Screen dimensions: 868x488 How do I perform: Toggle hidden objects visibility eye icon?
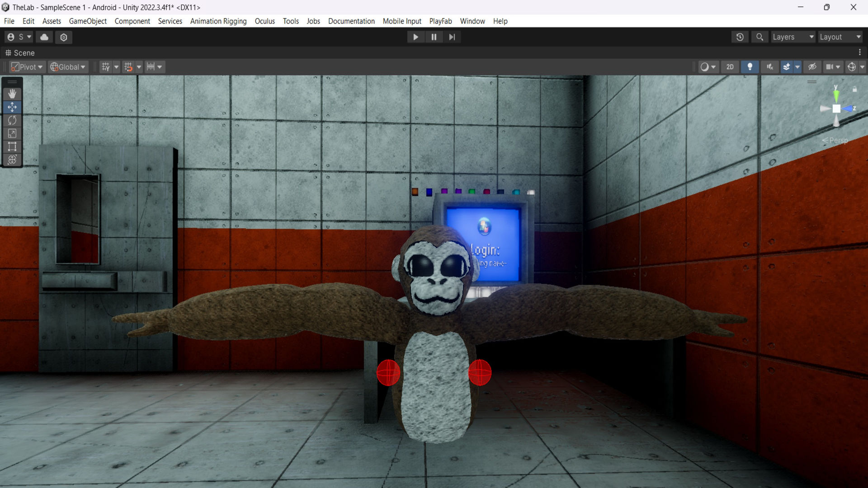[x=812, y=67]
